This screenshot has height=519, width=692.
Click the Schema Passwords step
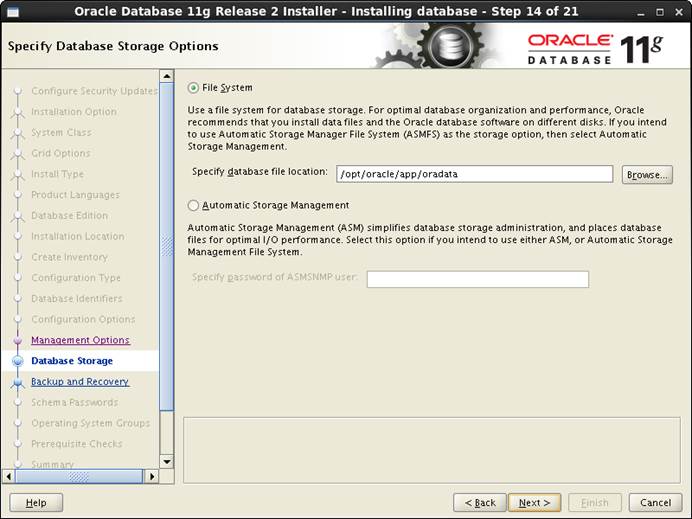[x=75, y=402]
